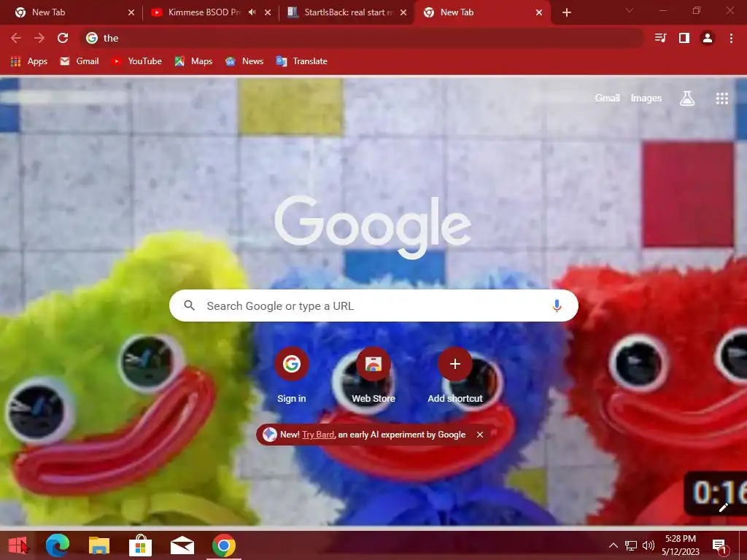
Task: Start voice search with the microphone
Action: tap(557, 306)
